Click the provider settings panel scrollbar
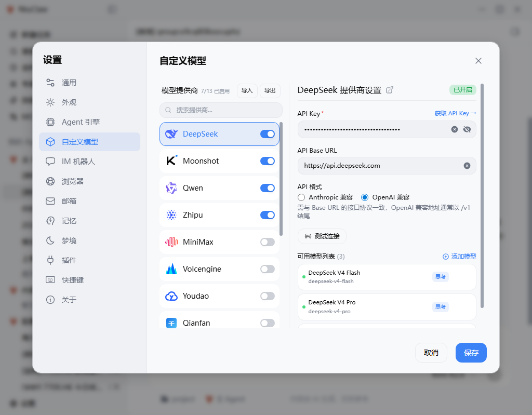 coord(482,196)
